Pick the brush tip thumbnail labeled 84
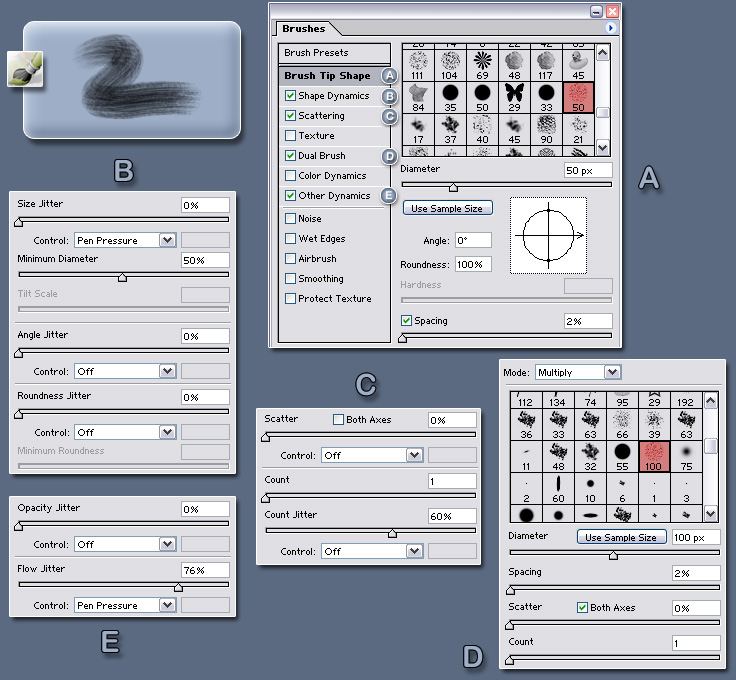This screenshot has width=736, height=680. 419,100
